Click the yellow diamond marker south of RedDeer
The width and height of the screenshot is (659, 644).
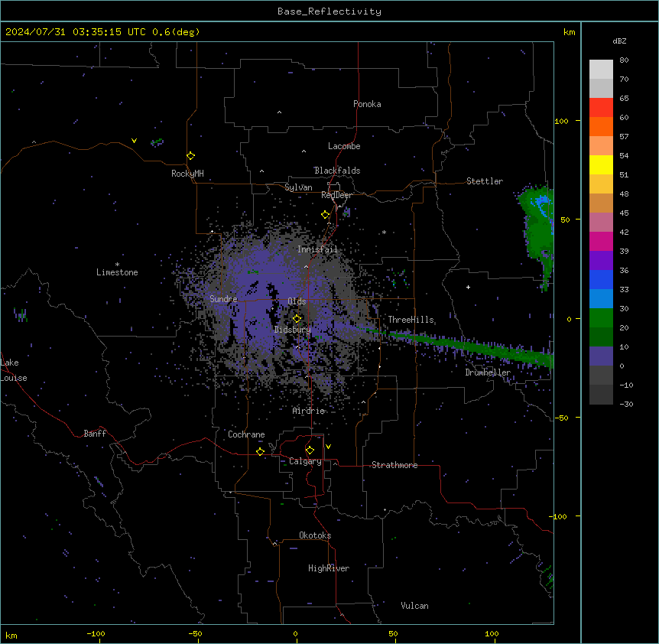pyautogui.click(x=326, y=215)
